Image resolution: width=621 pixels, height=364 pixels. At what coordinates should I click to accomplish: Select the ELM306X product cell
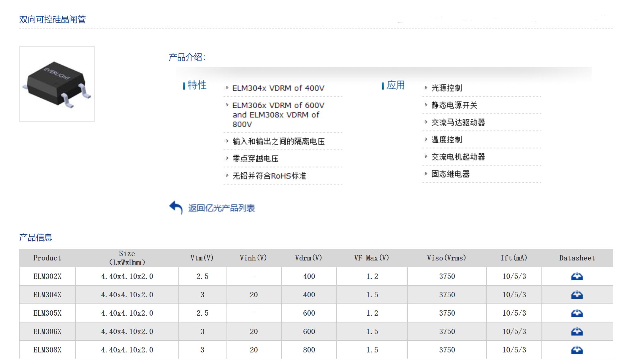(47, 332)
